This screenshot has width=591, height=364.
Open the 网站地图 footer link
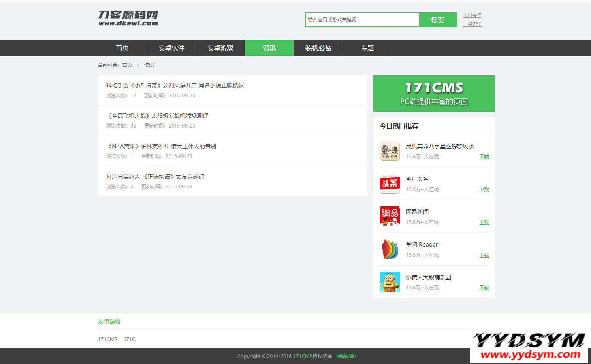346,356
